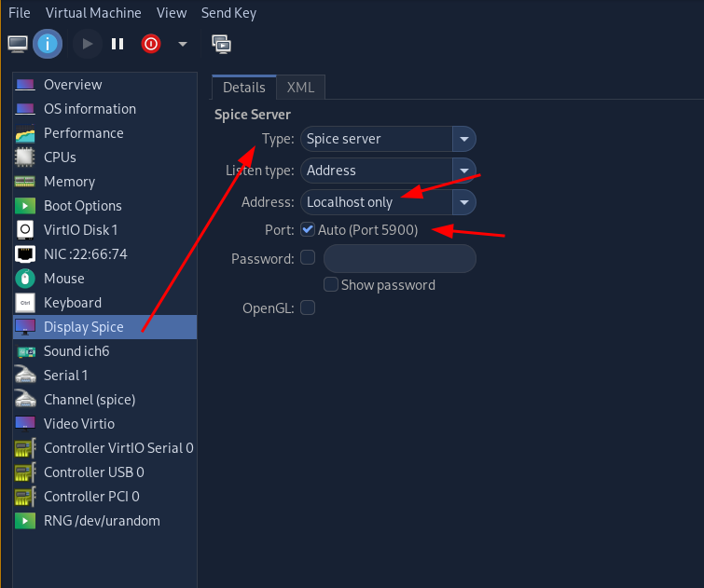Open shutdown options dropdown arrow

[x=182, y=44]
